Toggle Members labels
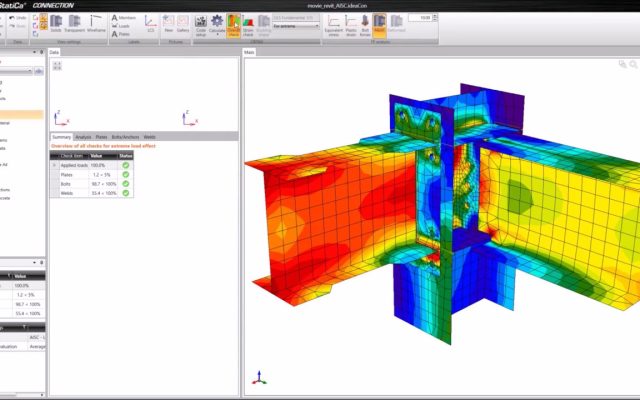The image size is (640, 400). 126,18
